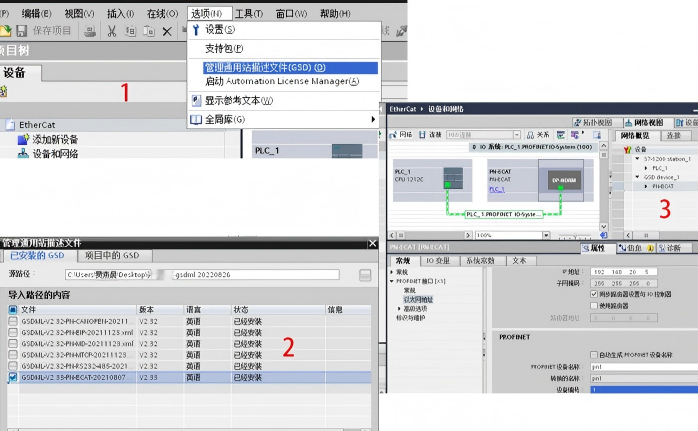
Task: Enable 自动生成 PROFINET 设备名称 checkbox
Action: (593, 355)
